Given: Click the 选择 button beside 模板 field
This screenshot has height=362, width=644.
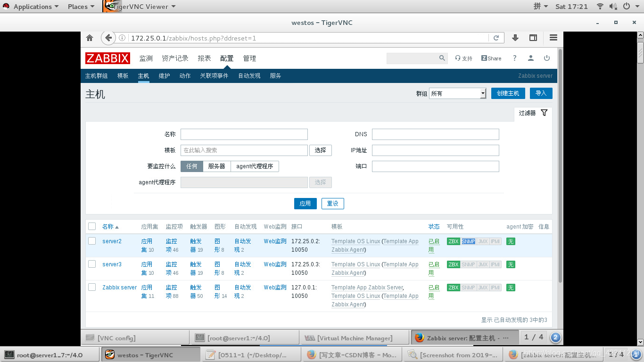Looking at the screenshot, I should 321,150.
